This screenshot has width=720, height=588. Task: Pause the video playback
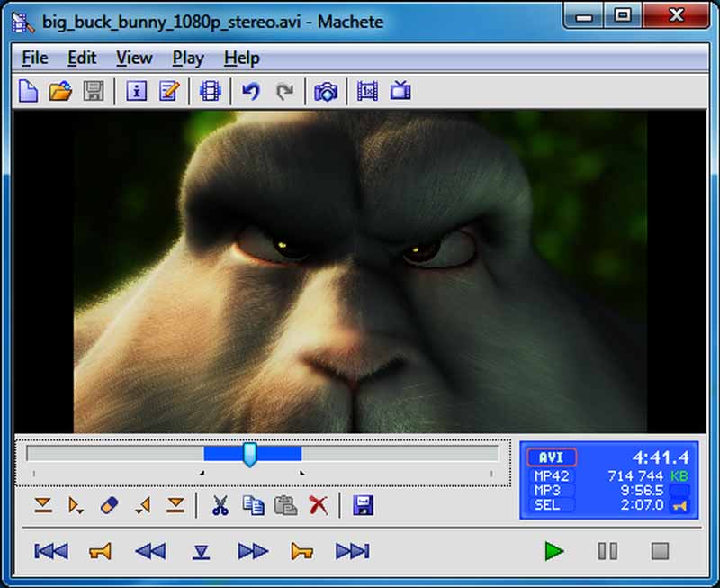[x=607, y=551]
